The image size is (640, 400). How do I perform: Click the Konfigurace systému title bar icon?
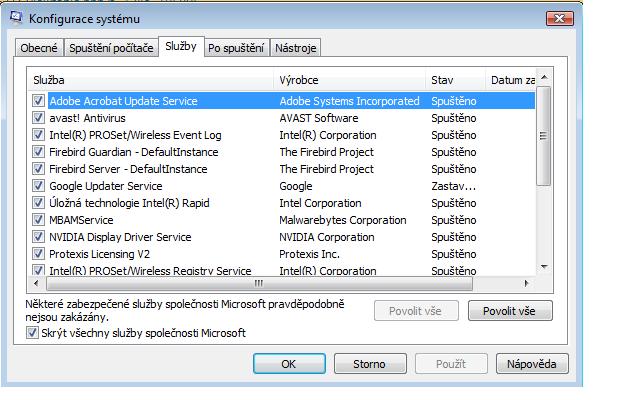click(16, 18)
